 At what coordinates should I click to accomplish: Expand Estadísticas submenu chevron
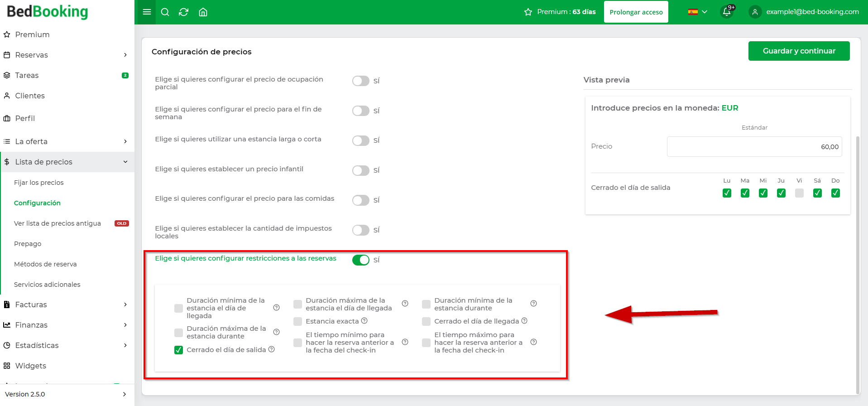(x=125, y=345)
